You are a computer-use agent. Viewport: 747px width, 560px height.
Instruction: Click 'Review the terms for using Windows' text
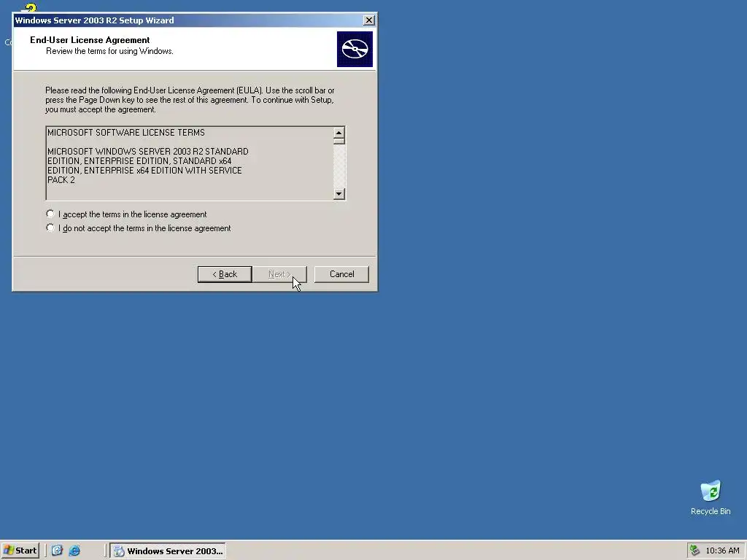[x=109, y=51]
